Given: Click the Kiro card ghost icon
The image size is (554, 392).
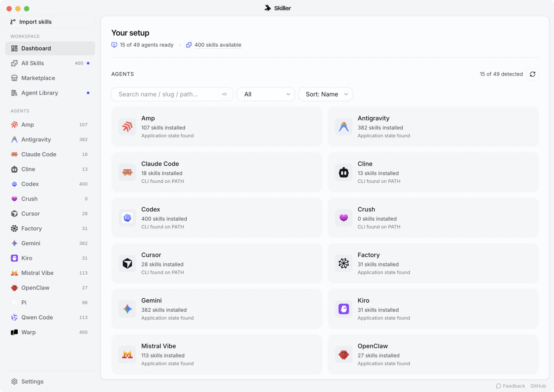Looking at the screenshot, I should pos(344,309).
